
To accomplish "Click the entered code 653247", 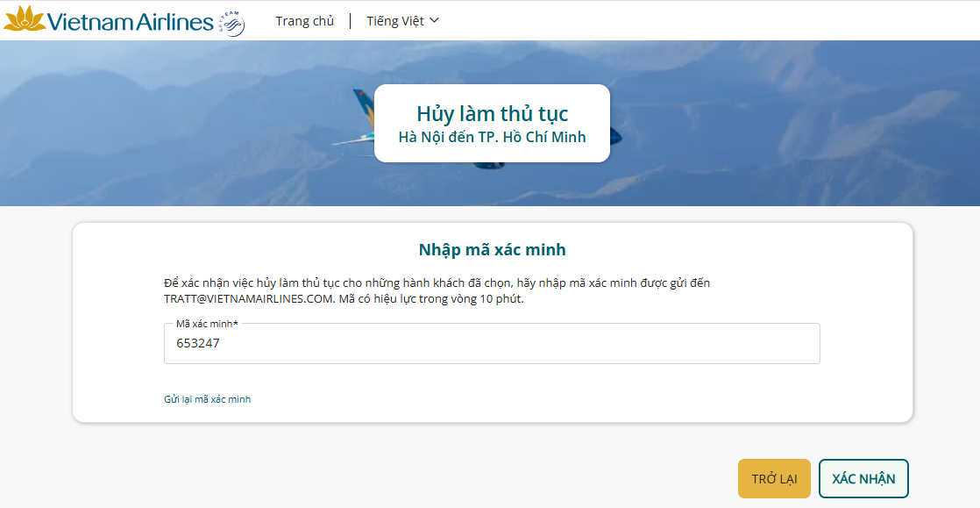I will tap(198, 344).
